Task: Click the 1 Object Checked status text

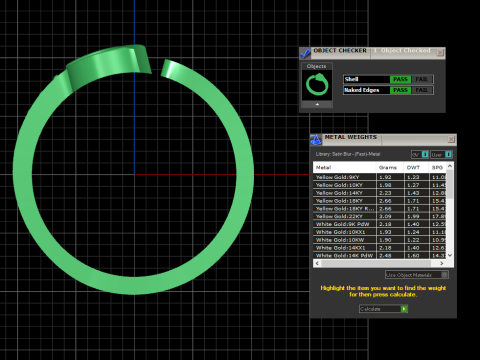Action: tap(402, 51)
